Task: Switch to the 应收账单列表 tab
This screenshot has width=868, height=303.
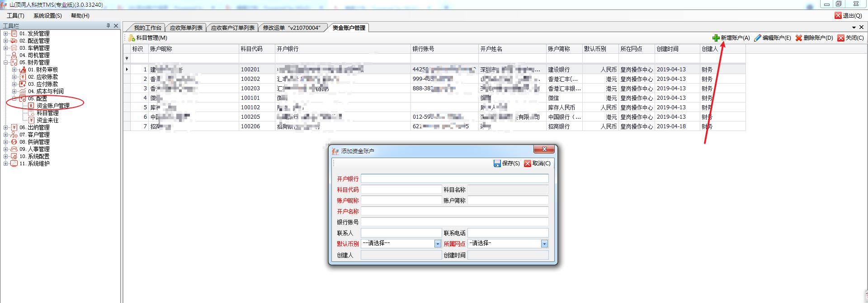Action: pyautogui.click(x=186, y=28)
